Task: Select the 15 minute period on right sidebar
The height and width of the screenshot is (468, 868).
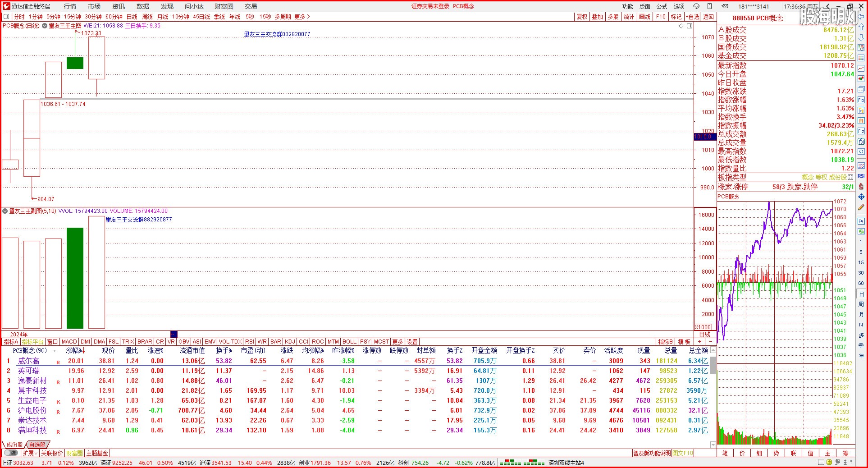Action: click(x=861, y=262)
